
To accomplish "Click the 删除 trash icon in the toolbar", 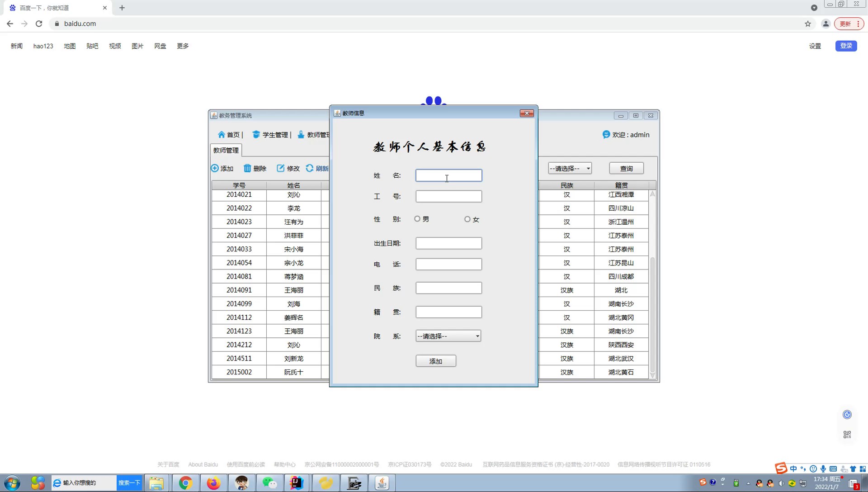I will tap(247, 168).
